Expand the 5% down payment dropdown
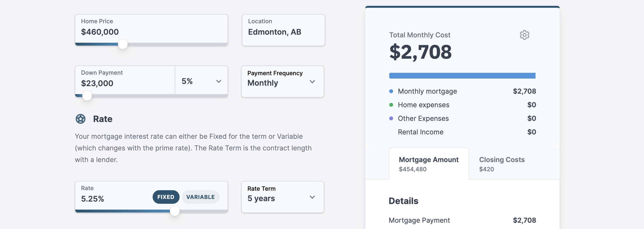Viewport: 644px width, 229px height. 201,81
